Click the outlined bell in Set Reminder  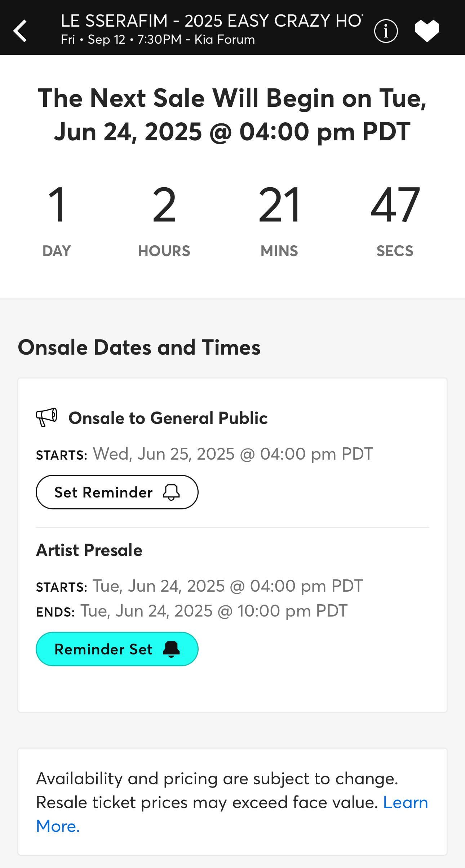pyautogui.click(x=171, y=492)
